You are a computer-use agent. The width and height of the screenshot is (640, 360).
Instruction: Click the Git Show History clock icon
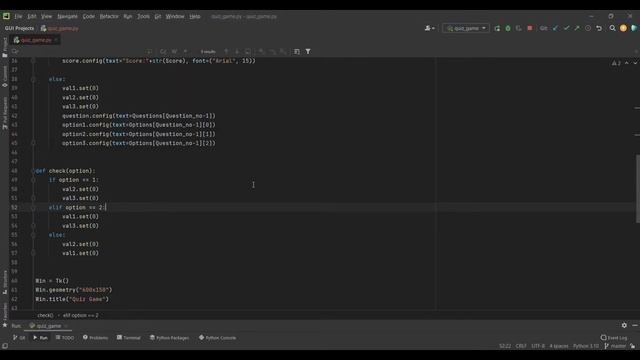click(x=588, y=28)
